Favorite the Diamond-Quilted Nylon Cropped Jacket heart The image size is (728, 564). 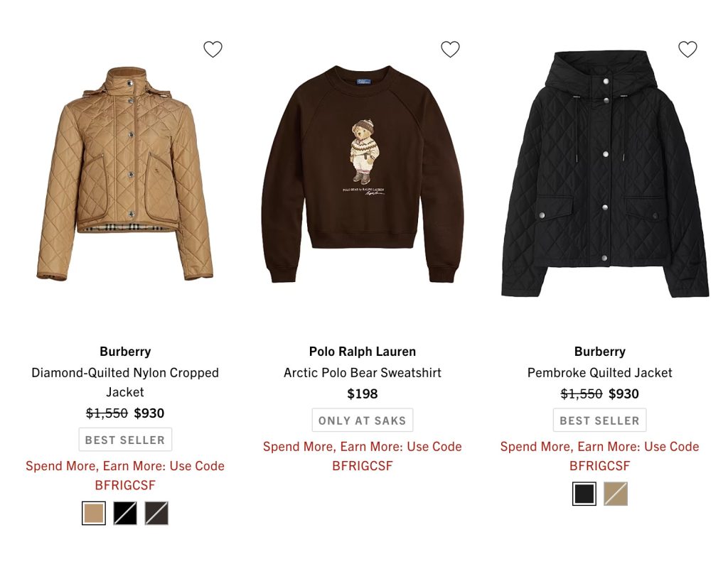tap(213, 49)
